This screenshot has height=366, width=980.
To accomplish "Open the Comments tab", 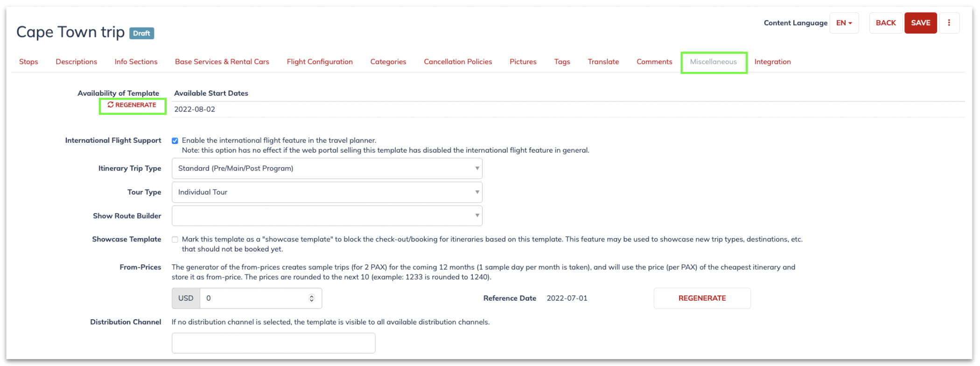I will [654, 62].
